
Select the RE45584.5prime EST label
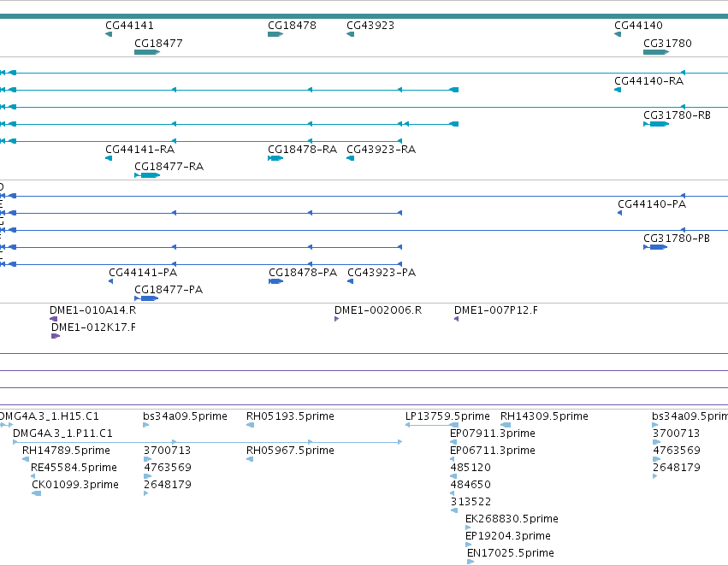(74, 468)
